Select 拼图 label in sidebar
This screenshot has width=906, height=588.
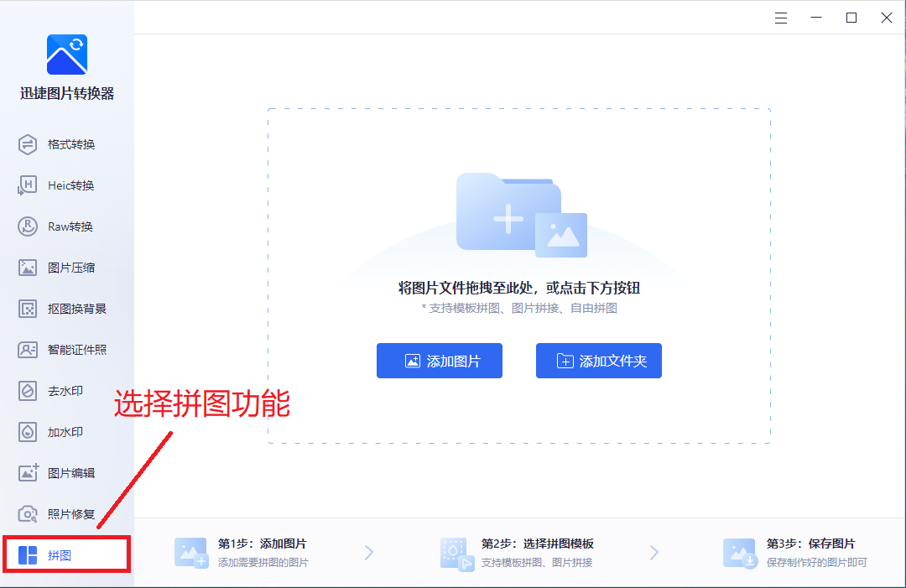(x=60, y=555)
